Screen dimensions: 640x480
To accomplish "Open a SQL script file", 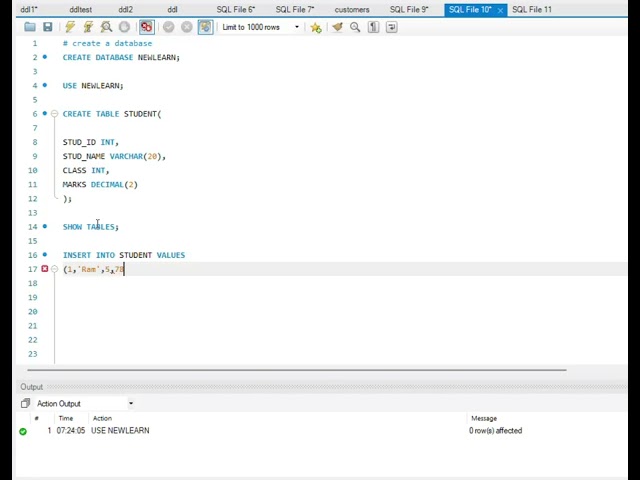I will click(29, 27).
